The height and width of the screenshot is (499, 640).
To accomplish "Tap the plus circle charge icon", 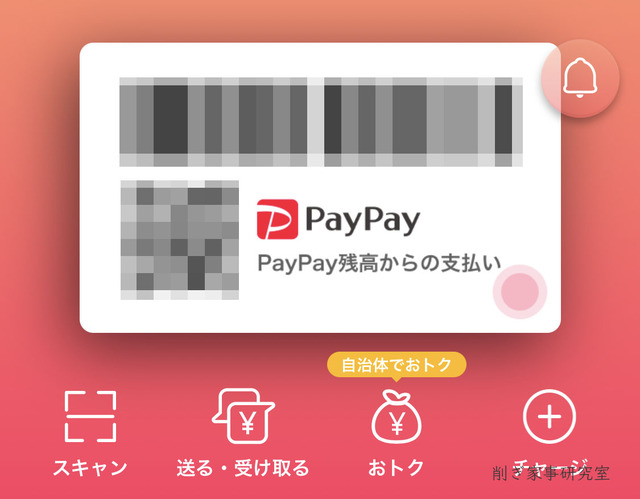I will pyautogui.click(x=549, y=417).
